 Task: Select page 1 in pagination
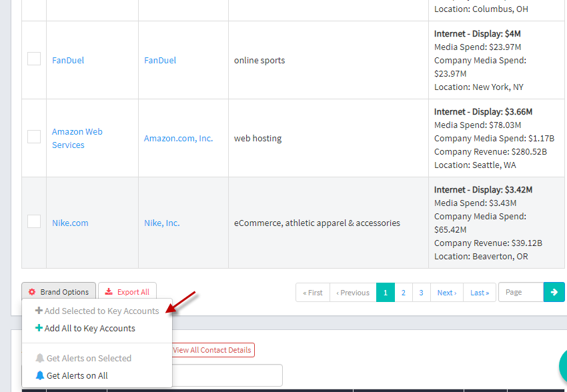386,293
